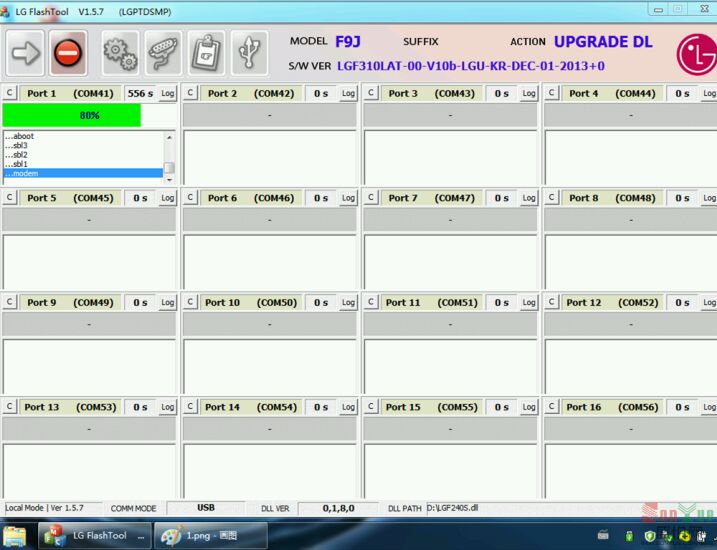The width and height of the screenshot is (717, 550).
Task: Open the file explorer taskbar icon
Action: coord(15,536)
